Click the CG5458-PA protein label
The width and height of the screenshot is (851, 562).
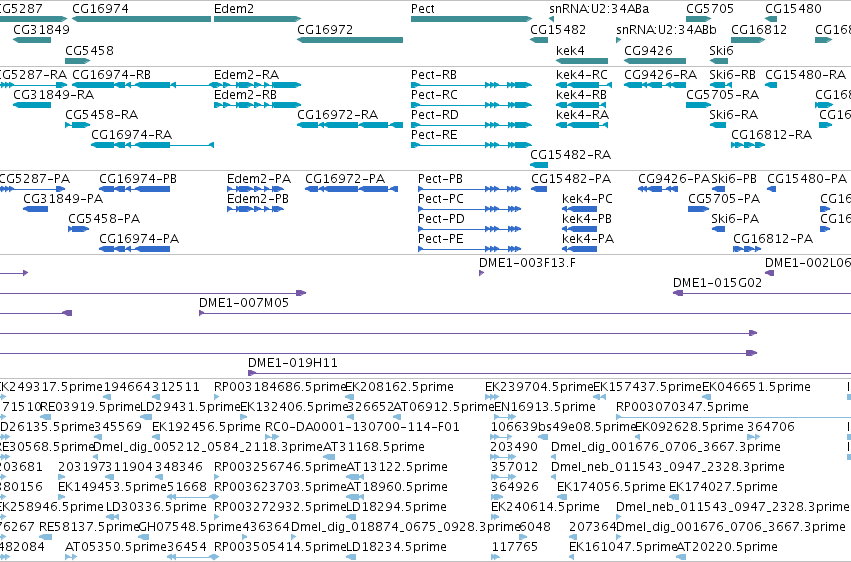[x=104, y=219]
